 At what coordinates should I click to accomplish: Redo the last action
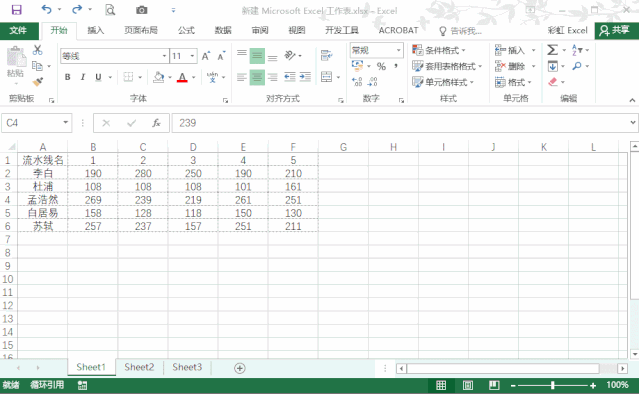pyautogui.click(x=77, y=9)
